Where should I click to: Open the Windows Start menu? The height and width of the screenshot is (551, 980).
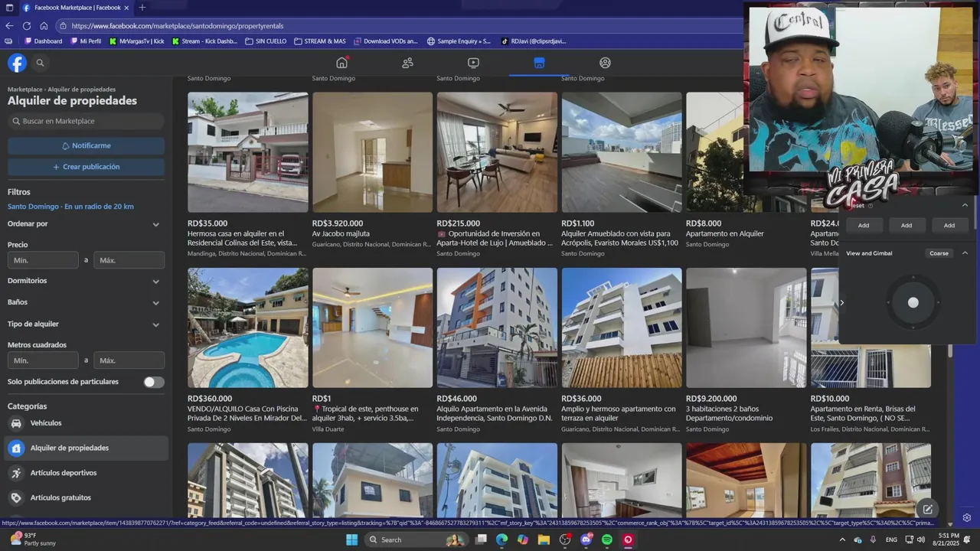coord(351,540)
